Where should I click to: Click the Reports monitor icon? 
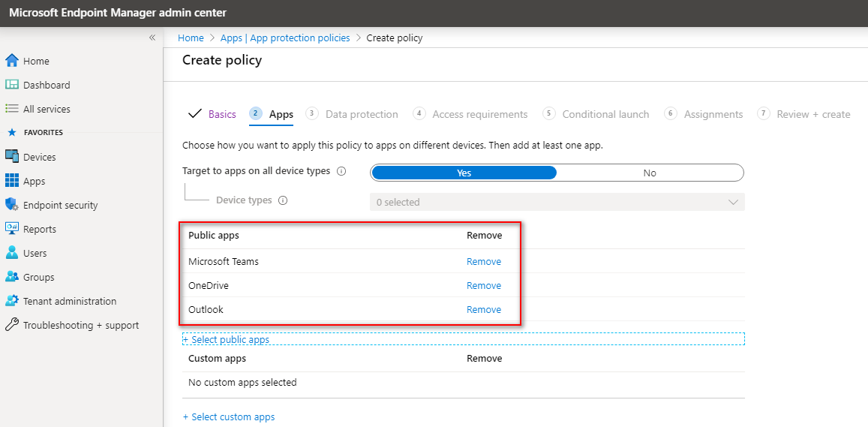point(11,229)
